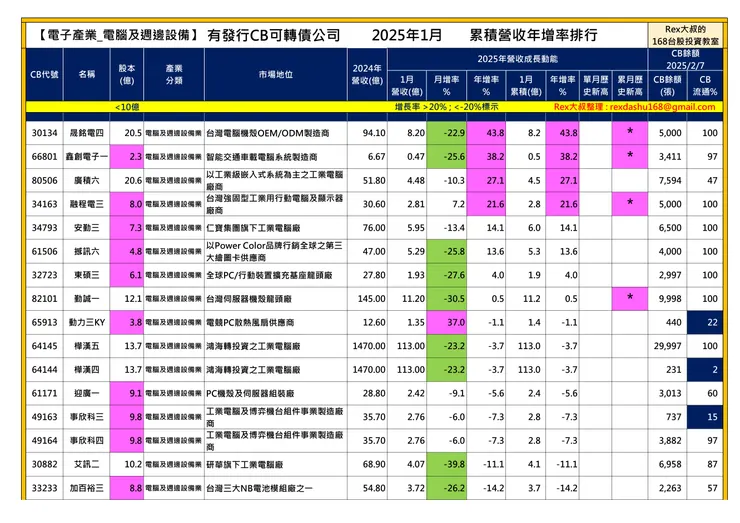Click the pink month-rate cell 37.0
The image size is (740, 523).
446,322
